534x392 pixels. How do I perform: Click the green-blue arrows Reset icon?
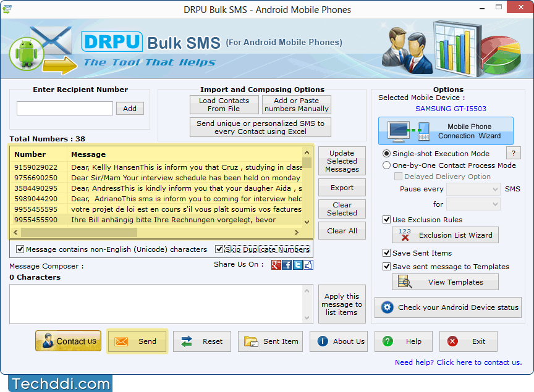coord(187,341)
